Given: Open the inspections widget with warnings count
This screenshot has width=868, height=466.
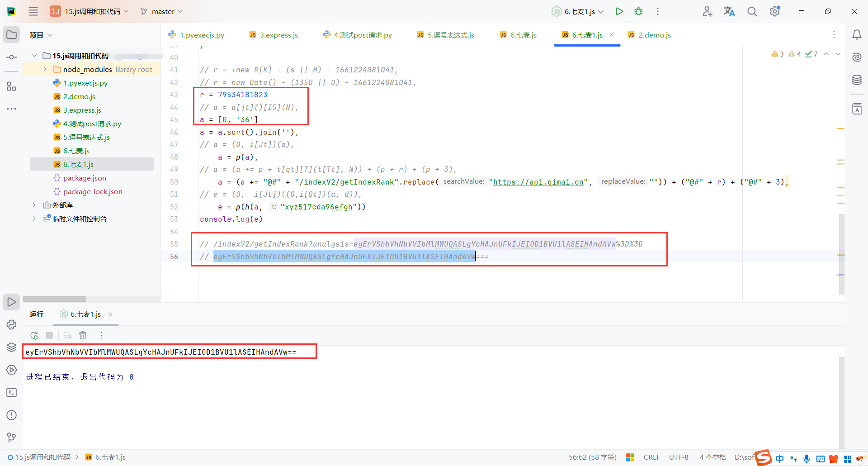Looking at the screenshot, I should [794, 54].
